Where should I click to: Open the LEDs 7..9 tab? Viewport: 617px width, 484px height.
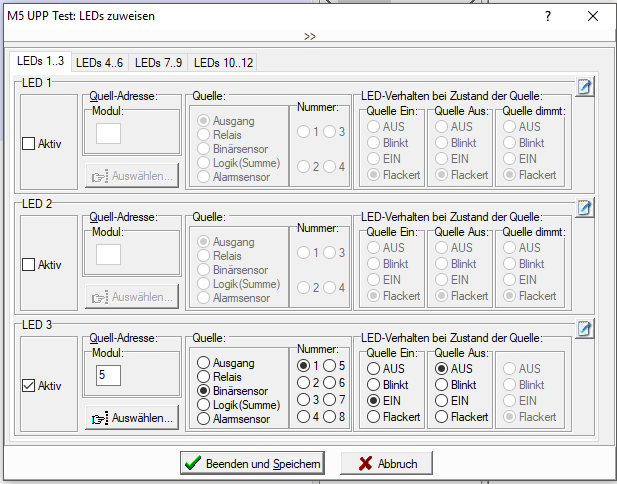159,62
